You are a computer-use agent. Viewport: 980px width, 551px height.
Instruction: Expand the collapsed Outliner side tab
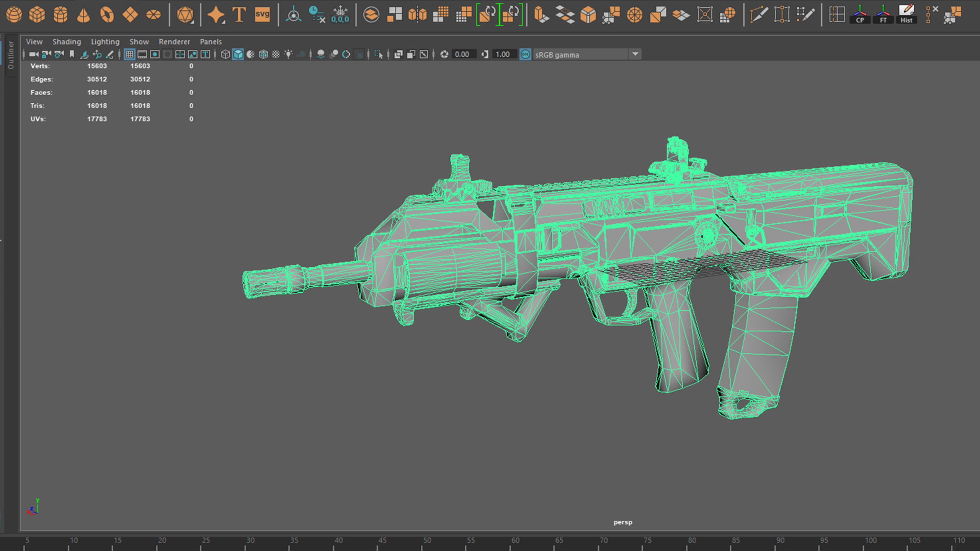tap(11, 55)
